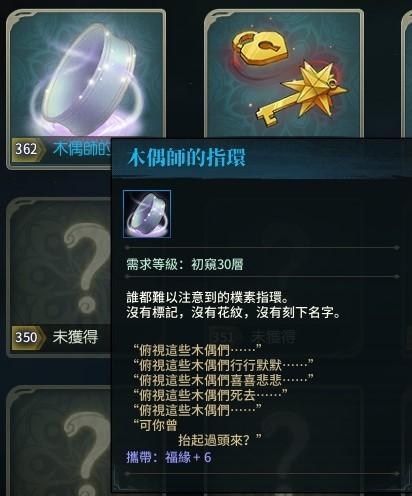Click the quote line ending 行行默默

(224, 365)
